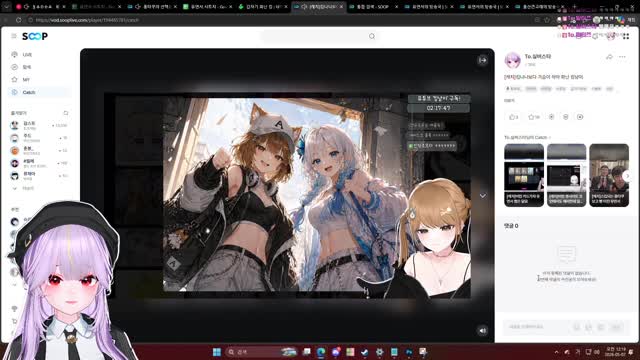Click the browser address bar URL
The width and height of the screenshot is (640, 360).
tap(87, 20)
